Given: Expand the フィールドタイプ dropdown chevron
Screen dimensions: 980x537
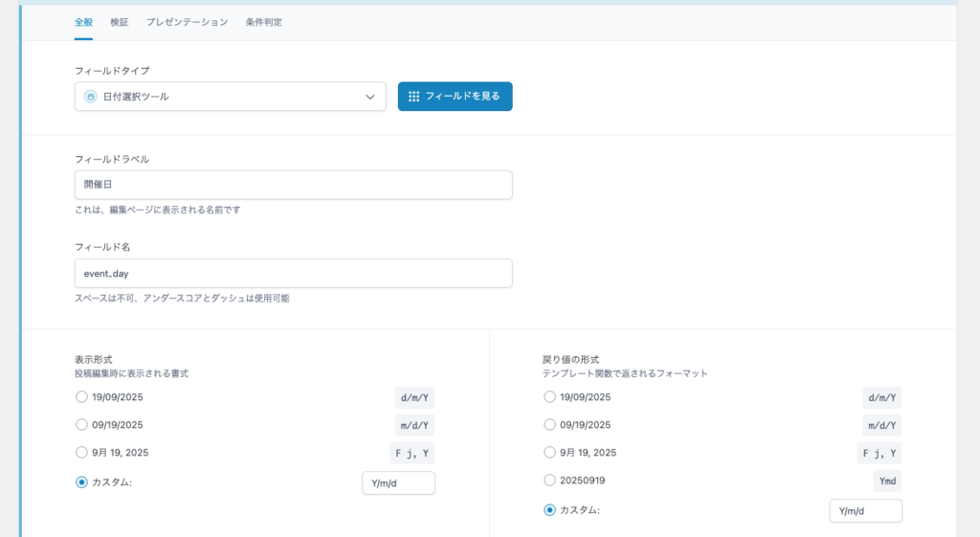Looking at the screenshot, I should (370, 97).
